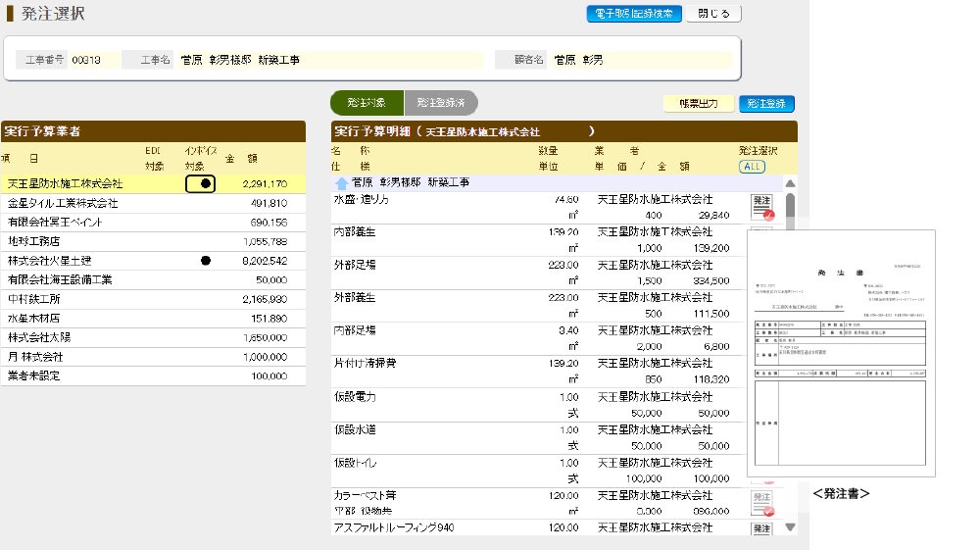Select vendor 天王星防水施工株式会社 in the list

click(153, 183)
